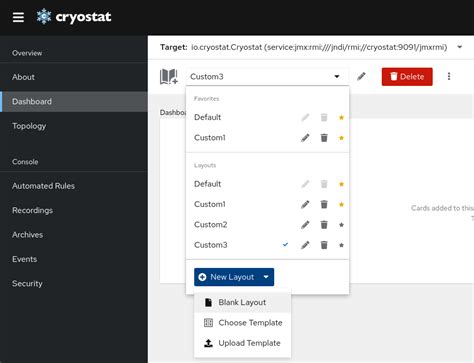The image size is (474, 363).
Task: Select Choose Template menu entry
Action: [x=242, y=323]
